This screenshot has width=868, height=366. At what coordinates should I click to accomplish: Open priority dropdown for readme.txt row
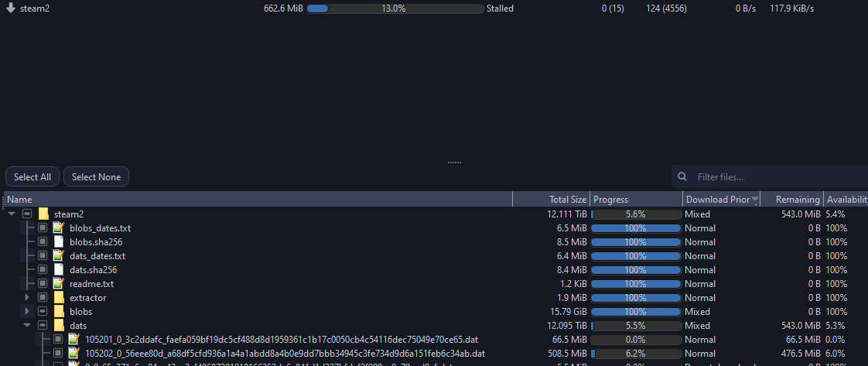[x=699, y=283]
